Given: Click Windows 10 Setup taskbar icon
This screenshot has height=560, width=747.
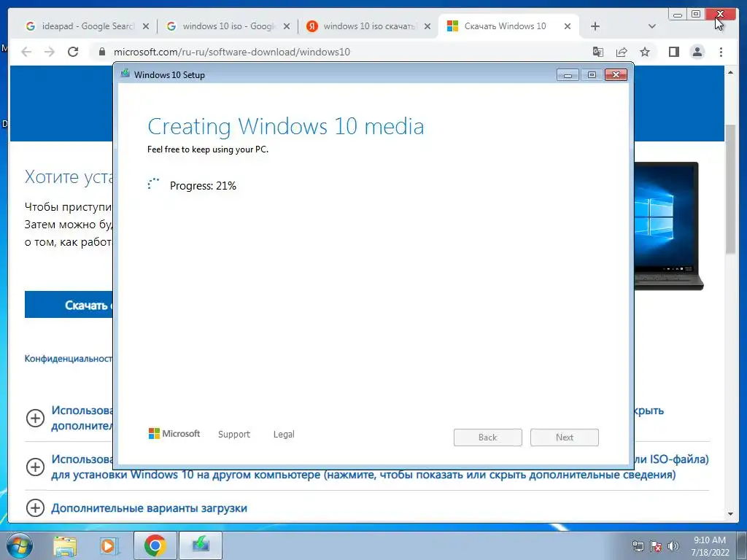Looking at the screenshot, I should point(201,545).
